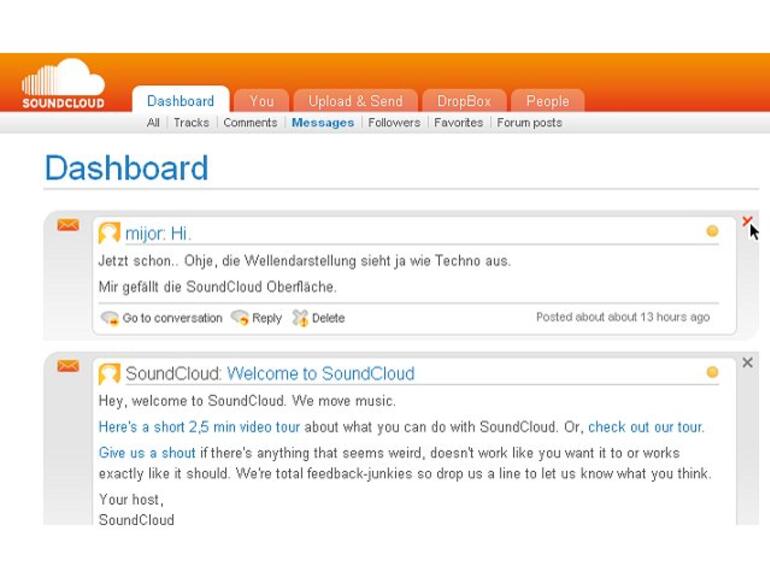Open the DropBox tab
Screen dimensions: 770x578
point(464,101)
